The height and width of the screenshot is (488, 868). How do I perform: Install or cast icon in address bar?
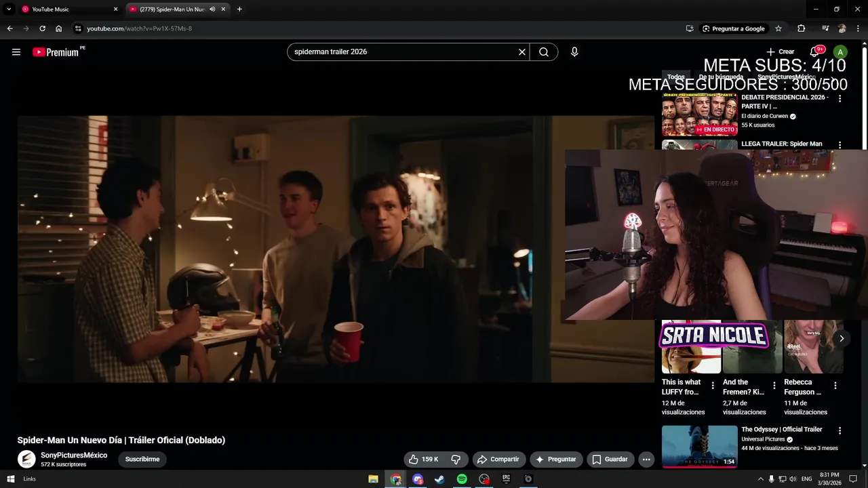[690, 28]
